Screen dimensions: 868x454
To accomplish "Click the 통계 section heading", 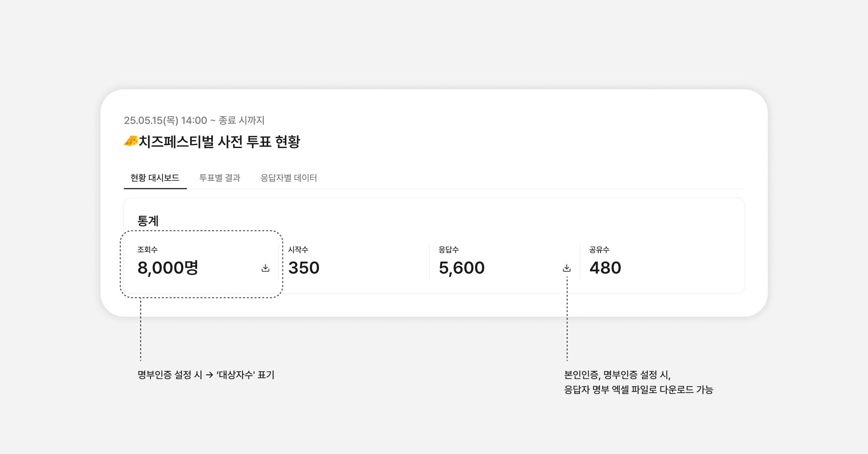I will coord(148,221).
